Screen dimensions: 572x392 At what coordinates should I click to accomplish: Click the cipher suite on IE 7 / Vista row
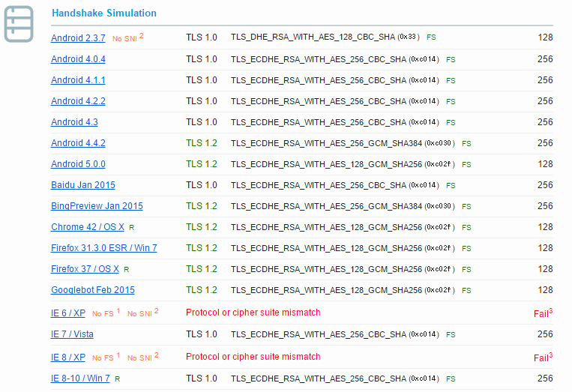click(335, 334)
